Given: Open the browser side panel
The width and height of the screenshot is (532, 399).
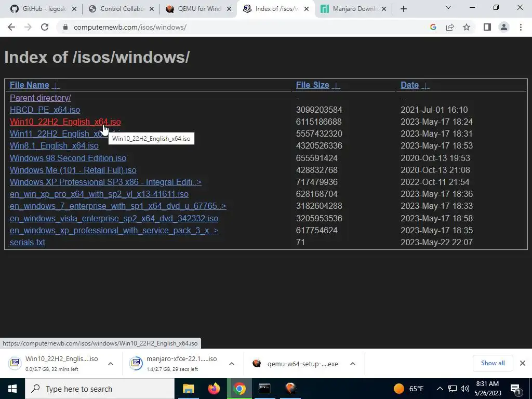Looking at the screenshot, I should 487,27.
